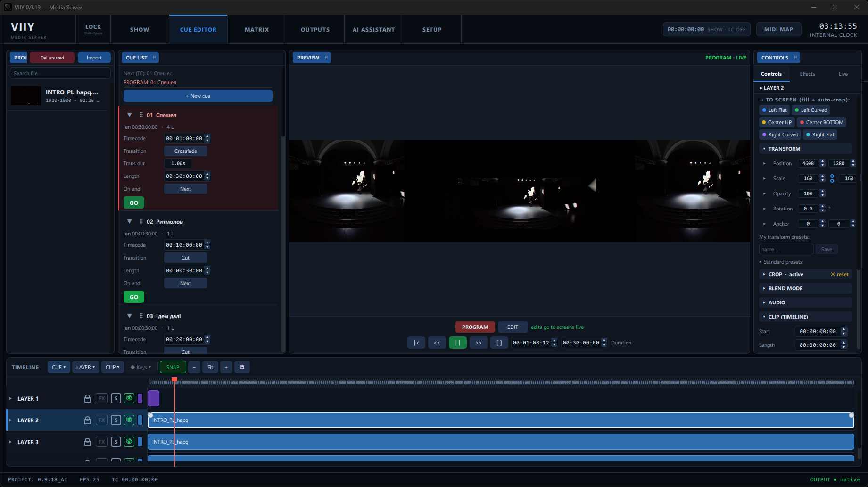Screen dimensions: 868x487
Task: Jump to start of cue playback
Action: (x=416, y=343)
